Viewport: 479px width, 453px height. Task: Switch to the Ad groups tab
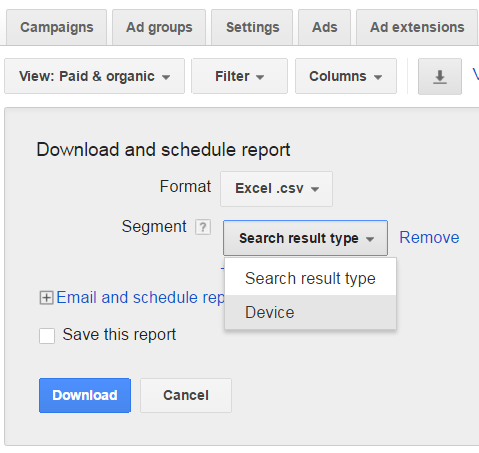(159, 27)
